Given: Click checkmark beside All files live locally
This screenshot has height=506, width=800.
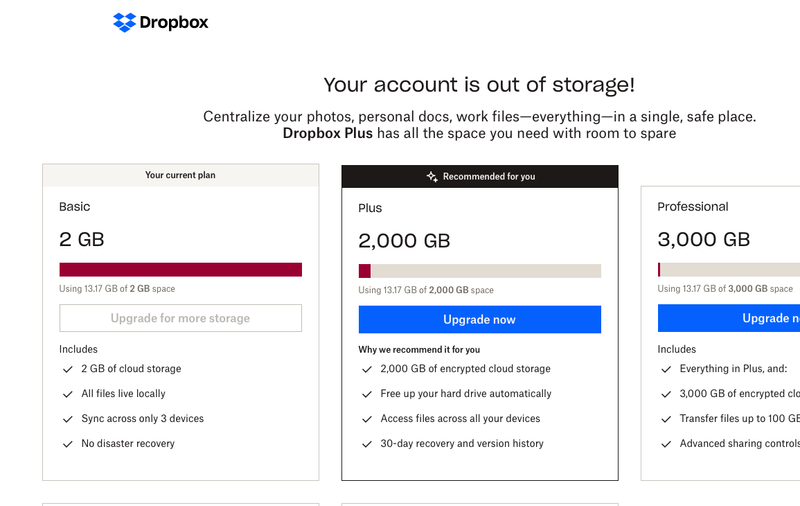Looking at the screenshot, I should (x=67, y=394).
